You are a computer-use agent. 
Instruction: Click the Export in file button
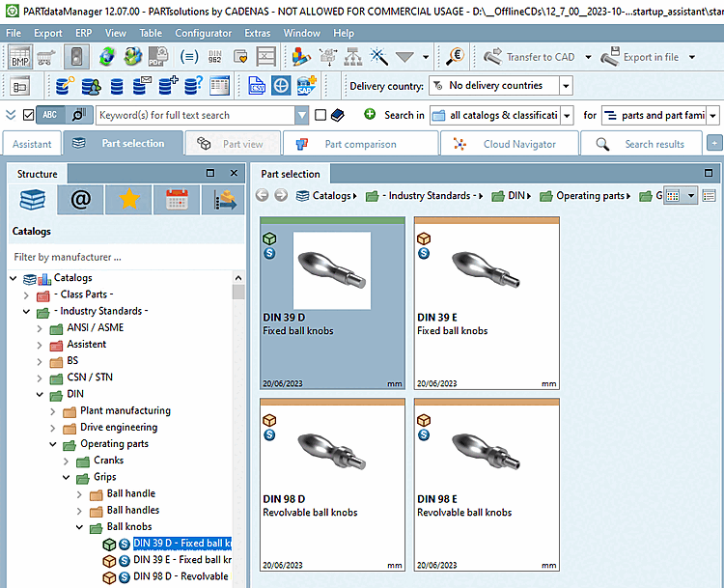coord(653,57)
